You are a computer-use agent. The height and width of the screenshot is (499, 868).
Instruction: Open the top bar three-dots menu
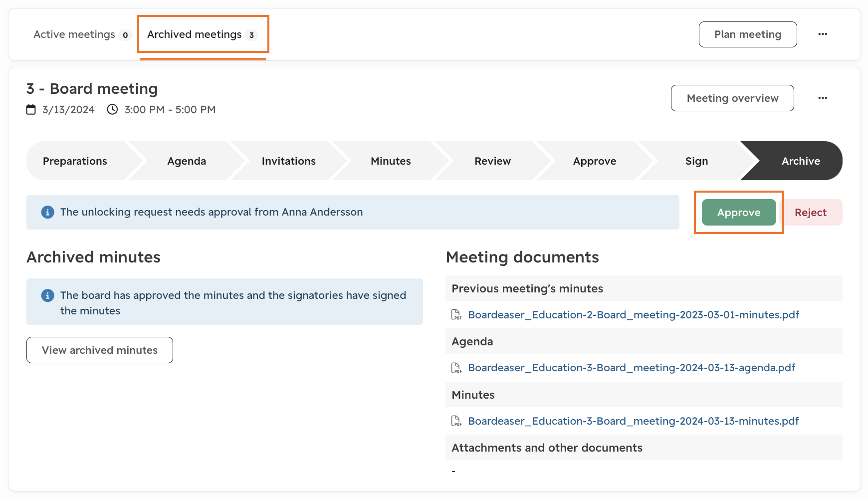823,34
